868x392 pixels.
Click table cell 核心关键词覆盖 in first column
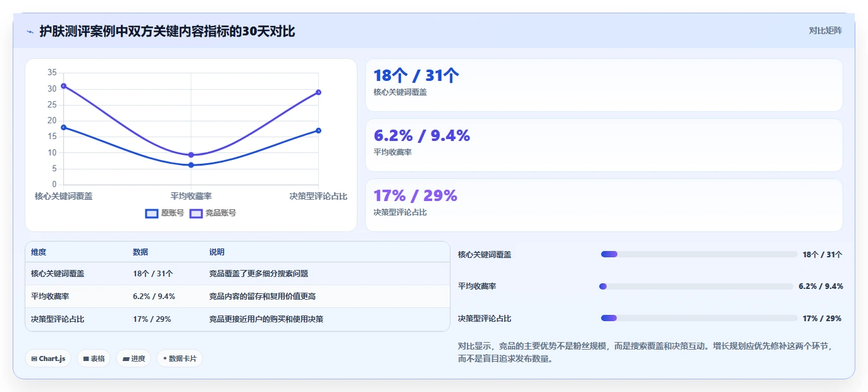click(x=58, y=274)
